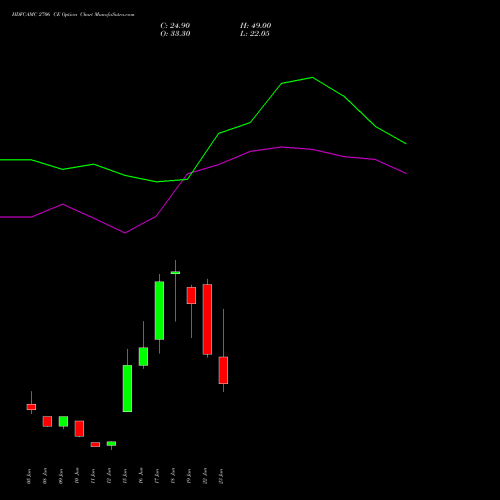
Task: Click the chart title text HDFCAMC CE Option Chart
Action: (73, 15)
